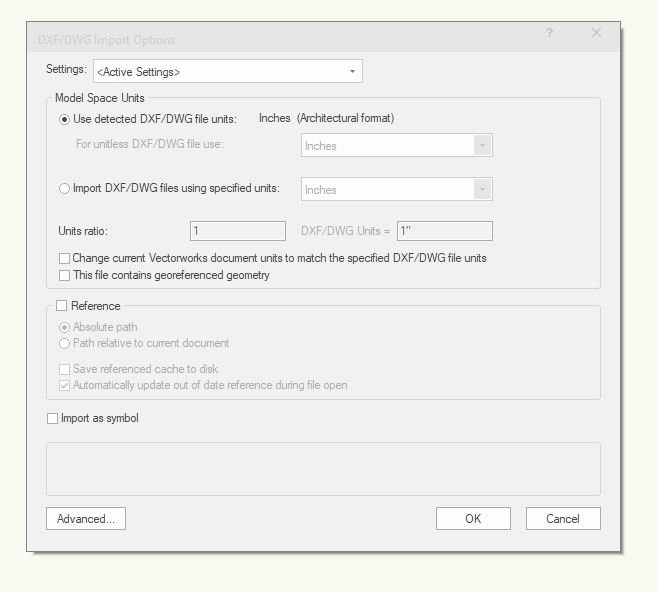Choose Path relative to current document
This screenshot has height=592, width=657.
(x=65, y=344)
